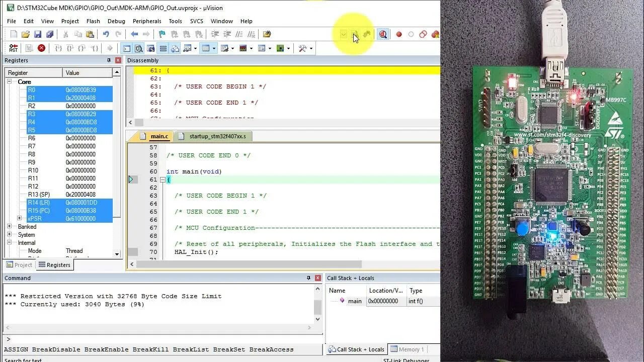This screenshot has height=362, width=644.
Task: Open System Viewer windows icon
Action: [x=280, y=48]
